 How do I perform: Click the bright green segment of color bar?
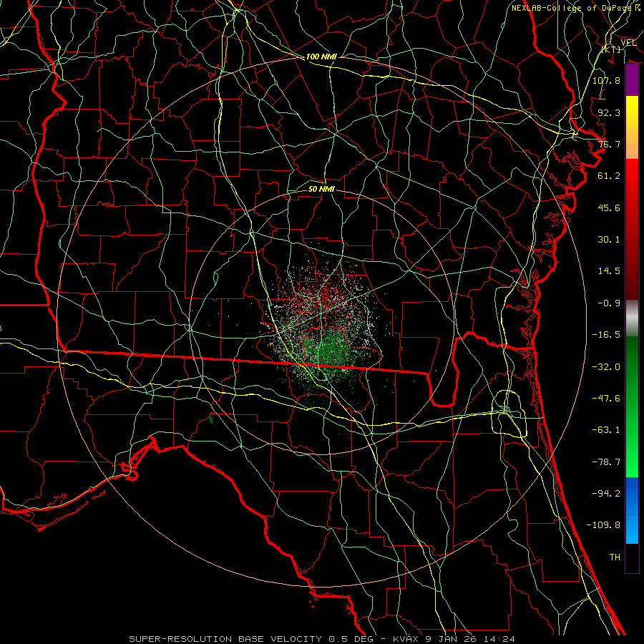(632, 406)
